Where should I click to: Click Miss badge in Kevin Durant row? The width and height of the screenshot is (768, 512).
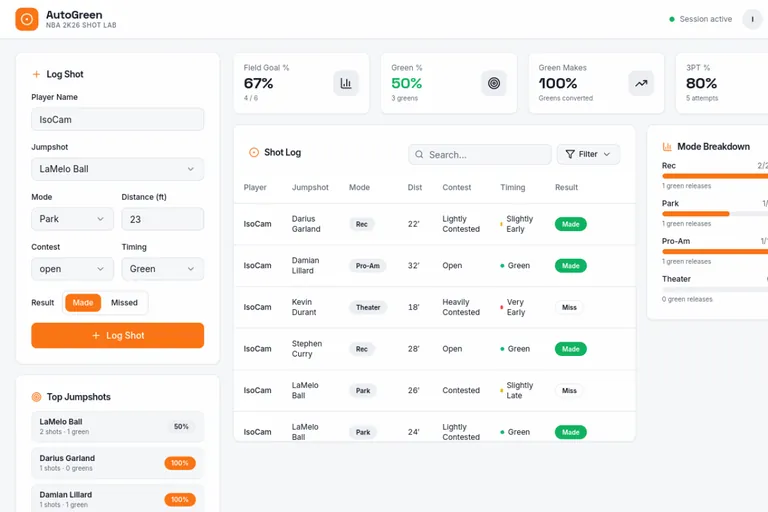pyautogui.click(x=569, y=307)
